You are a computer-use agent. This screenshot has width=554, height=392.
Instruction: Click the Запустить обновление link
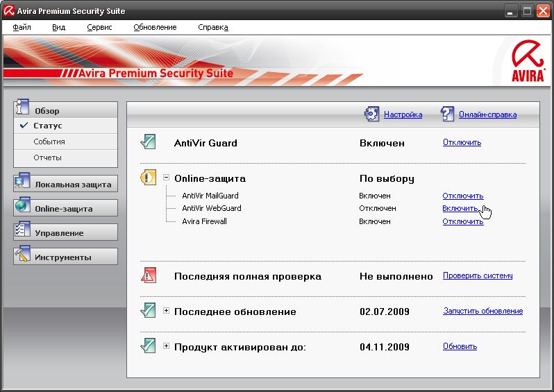pos(482,312)
